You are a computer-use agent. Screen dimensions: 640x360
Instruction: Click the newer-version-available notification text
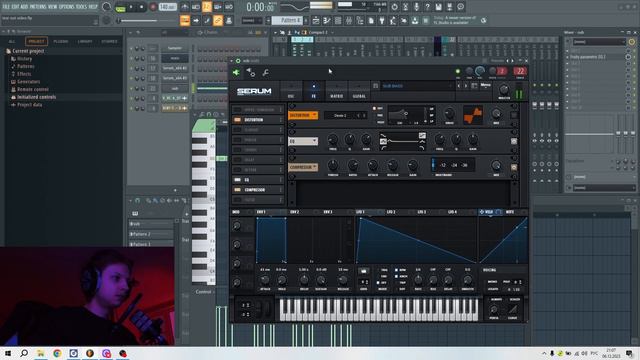pyautogui.click(x=454, y=20)
